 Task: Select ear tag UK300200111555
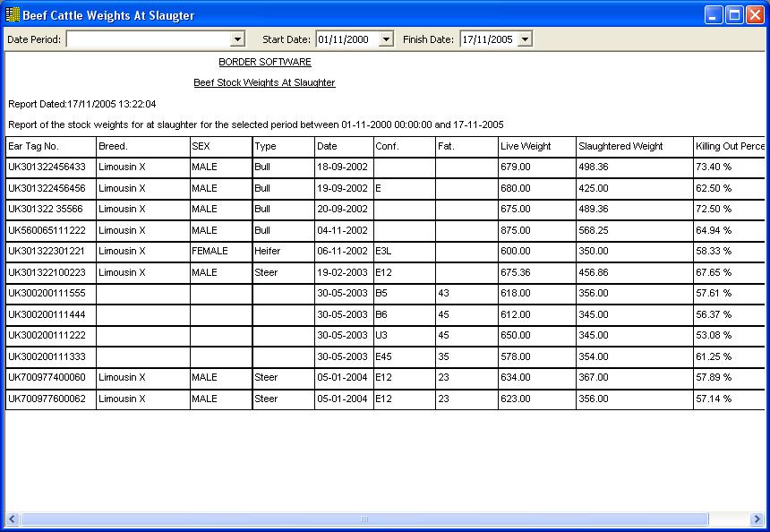[47, 293]
